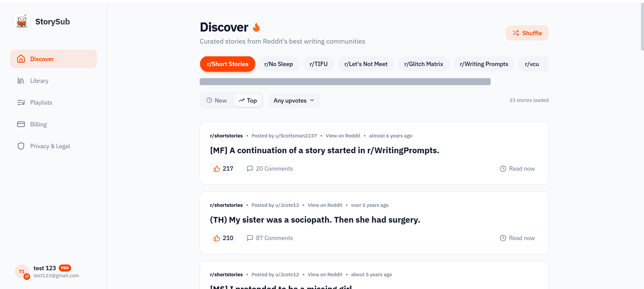Select the Discover home icon
This screenshot has height=289, width=644.
21,59
